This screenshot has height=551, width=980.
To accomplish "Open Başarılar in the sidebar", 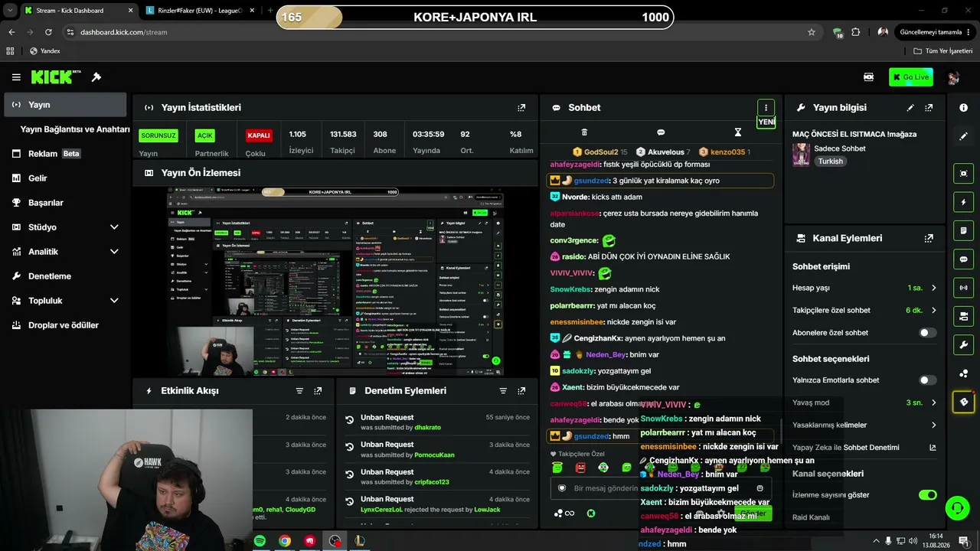I will pos(65,203).
